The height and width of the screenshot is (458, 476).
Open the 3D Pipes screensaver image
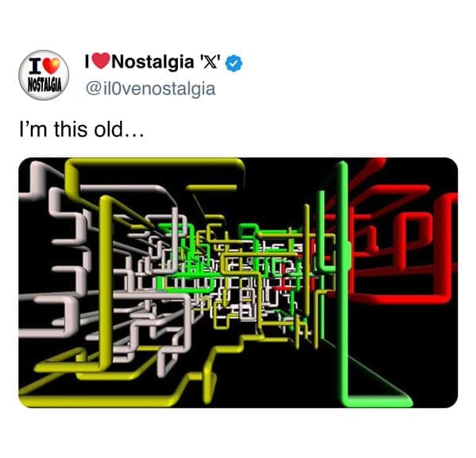click(238, 282)
